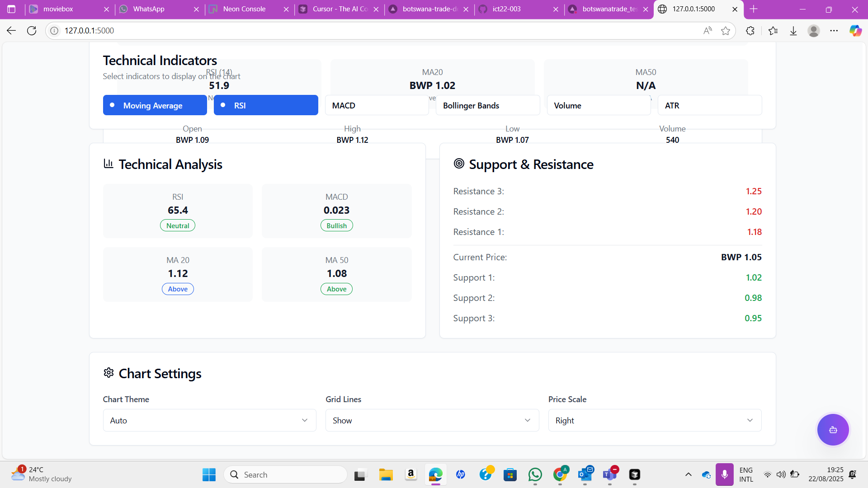Open Copilot sidebar icon

coord(855,31)
